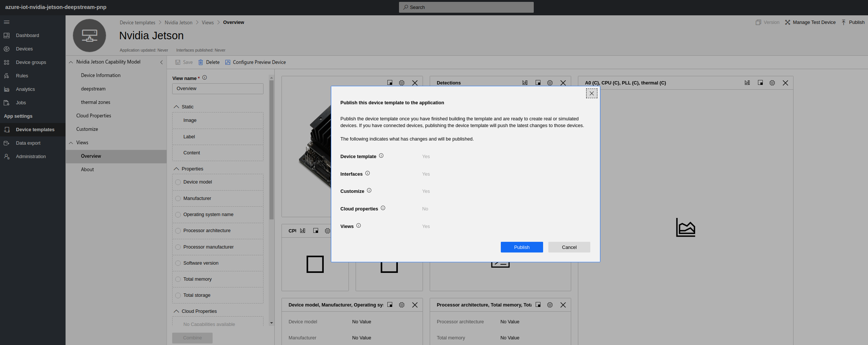
Task: Click the View name input field
Action: pos(218,89)
